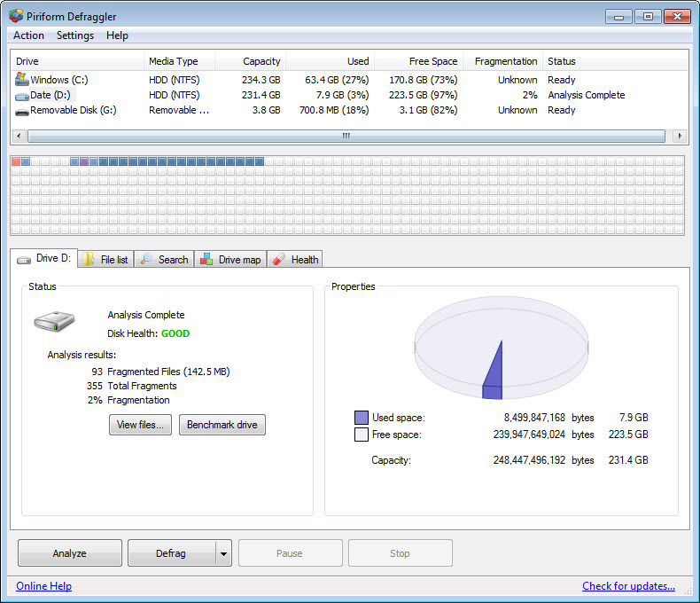Click the pill icon on Health tab
The image size is (700, 603).
tap(279, 259)
